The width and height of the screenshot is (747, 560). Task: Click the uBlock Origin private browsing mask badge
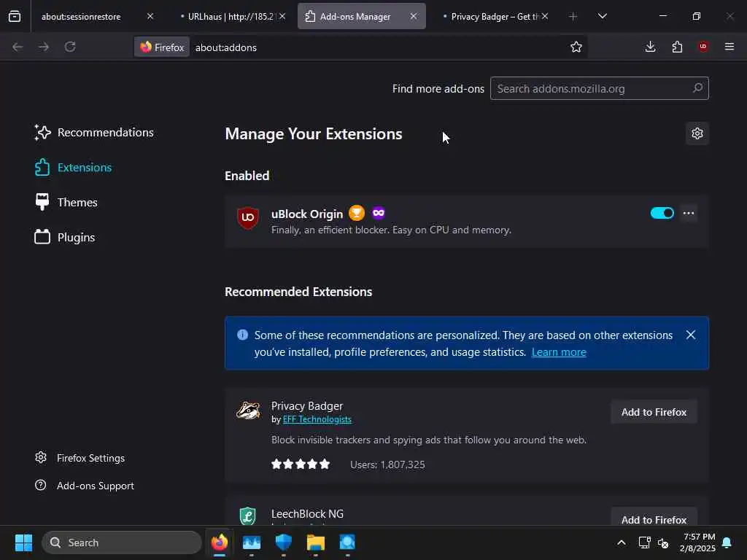point(379,213)
